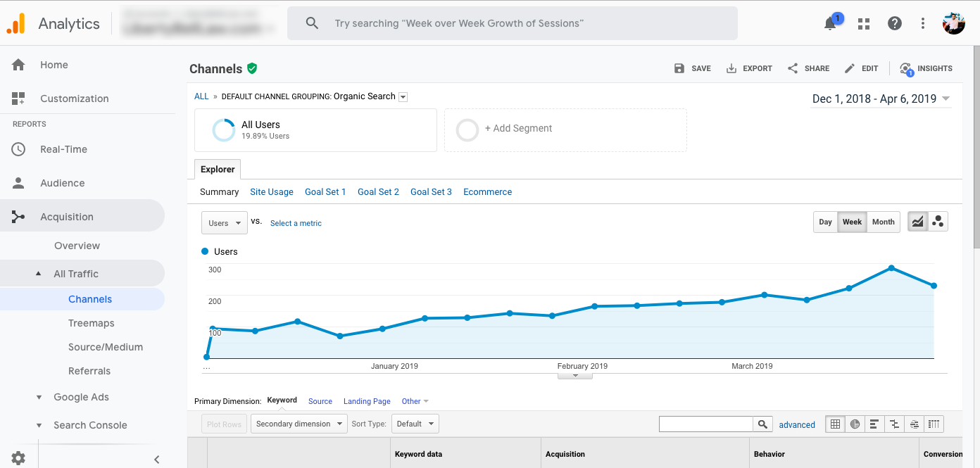
Task: Click the SAVE report button
Action: [692, 68]
